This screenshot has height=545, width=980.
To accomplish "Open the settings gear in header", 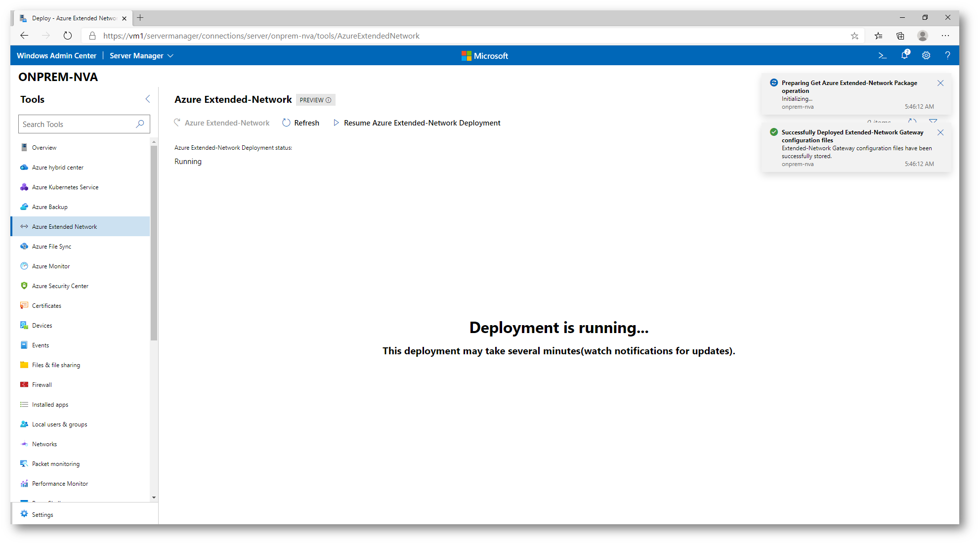I will (x=926, y=56).
